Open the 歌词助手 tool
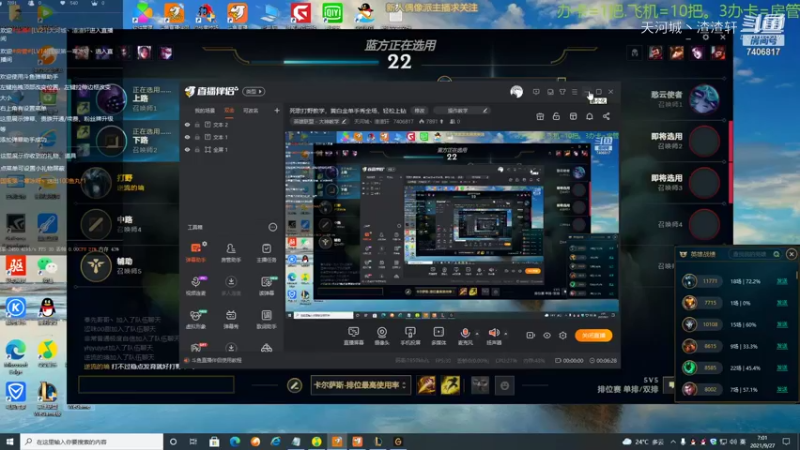Viewport: 800px width, 450px height. [x=266, y=319]
